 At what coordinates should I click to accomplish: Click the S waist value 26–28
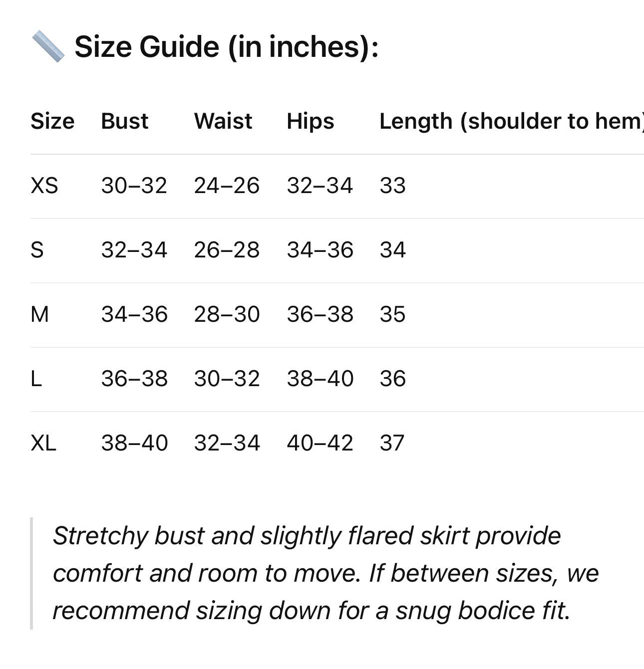(227, 250)
